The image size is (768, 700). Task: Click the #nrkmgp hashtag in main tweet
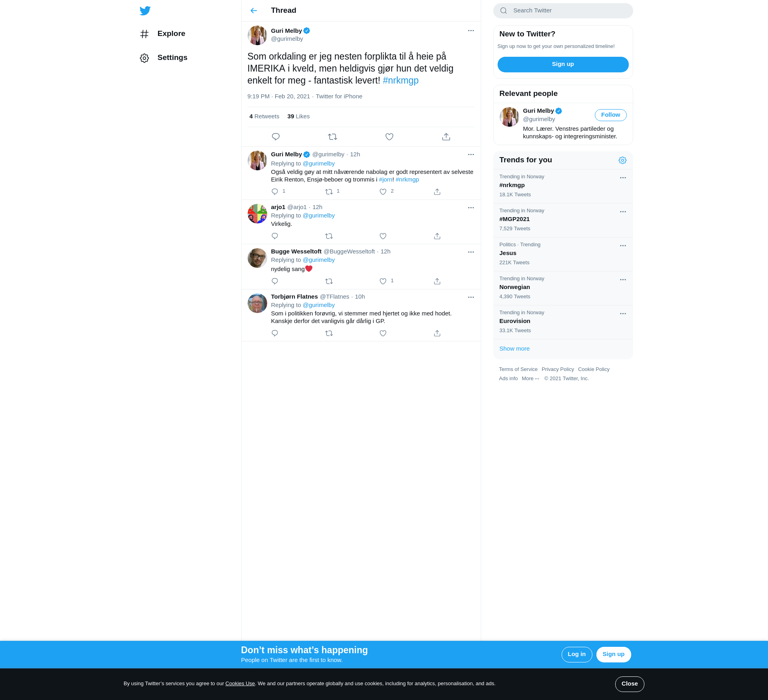pos(400,80)
